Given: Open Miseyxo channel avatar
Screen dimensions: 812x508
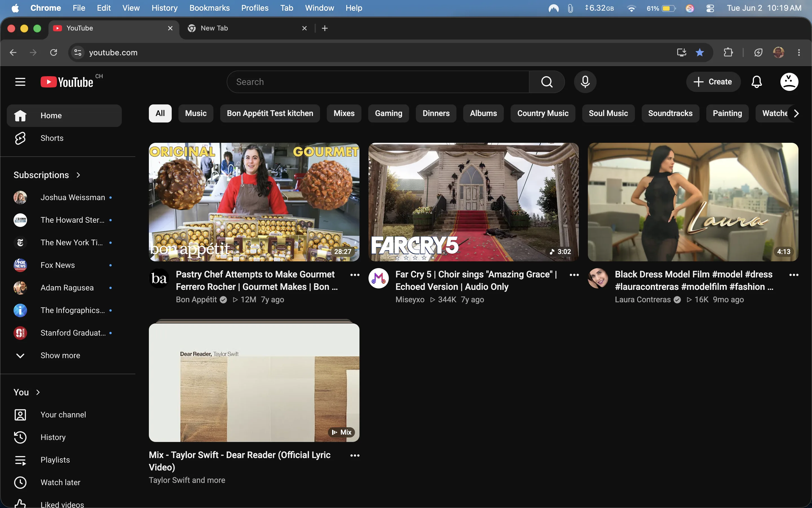Looking at the screenshot, I should click(x=378, y=278).
